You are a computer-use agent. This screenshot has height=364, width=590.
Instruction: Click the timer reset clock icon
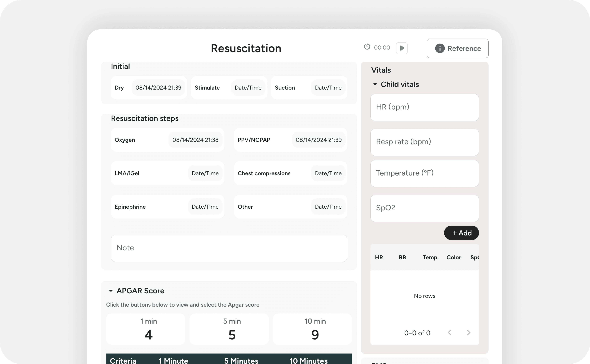[x=367, y=47]
